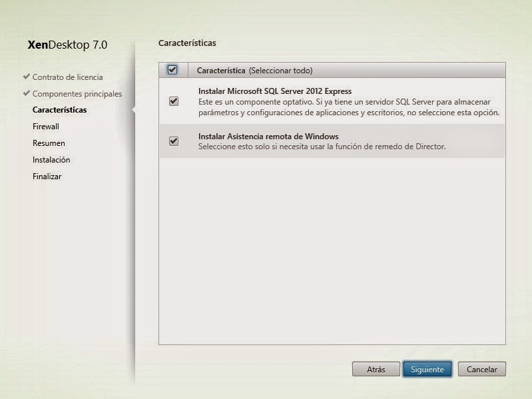Select the Instalación step
The height and width of the screenshot is (399, 532).
[x=51, y=159]
